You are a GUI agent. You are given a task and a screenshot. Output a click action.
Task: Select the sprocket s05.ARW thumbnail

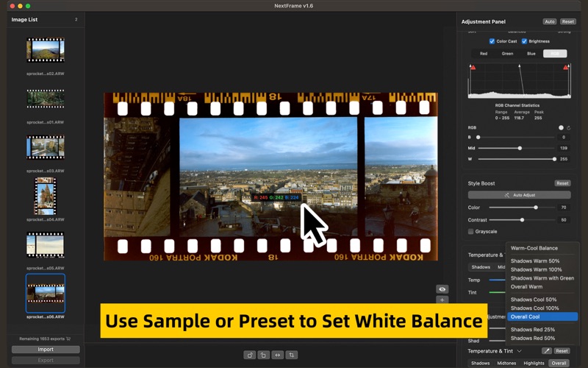pos(46,245)
